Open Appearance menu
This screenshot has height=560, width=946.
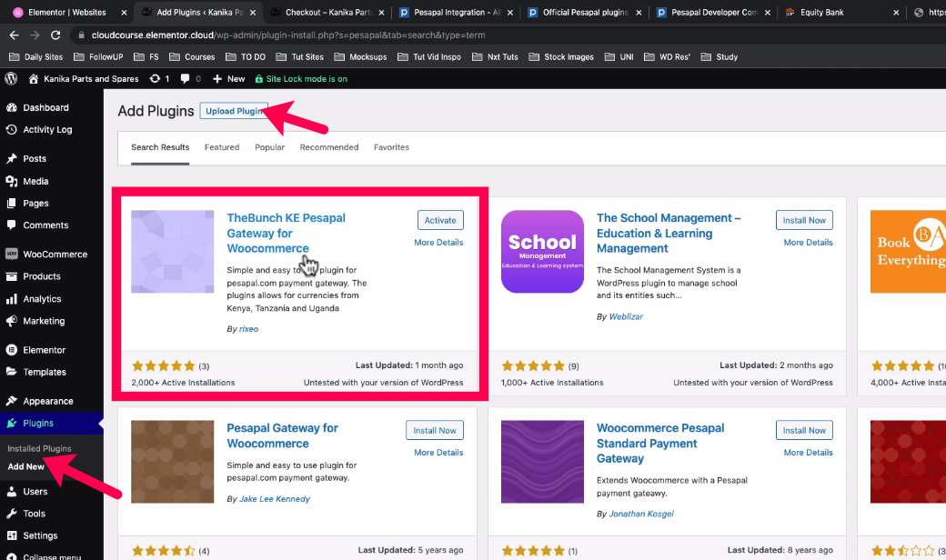(x=47, y=401)
